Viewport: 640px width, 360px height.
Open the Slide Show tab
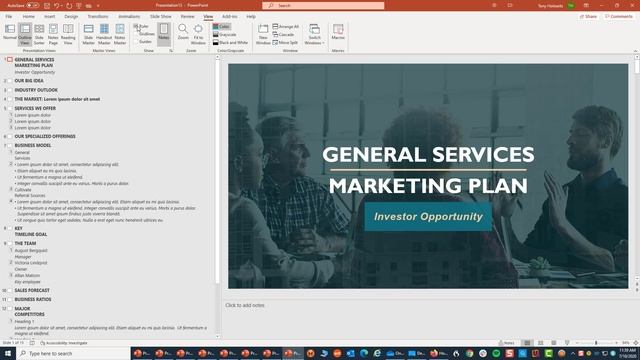click(160, 16)
